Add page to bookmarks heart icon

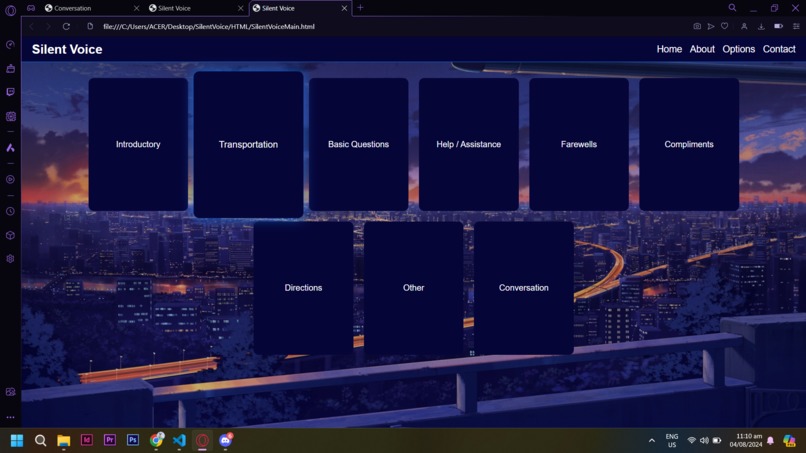pos(725,26)
